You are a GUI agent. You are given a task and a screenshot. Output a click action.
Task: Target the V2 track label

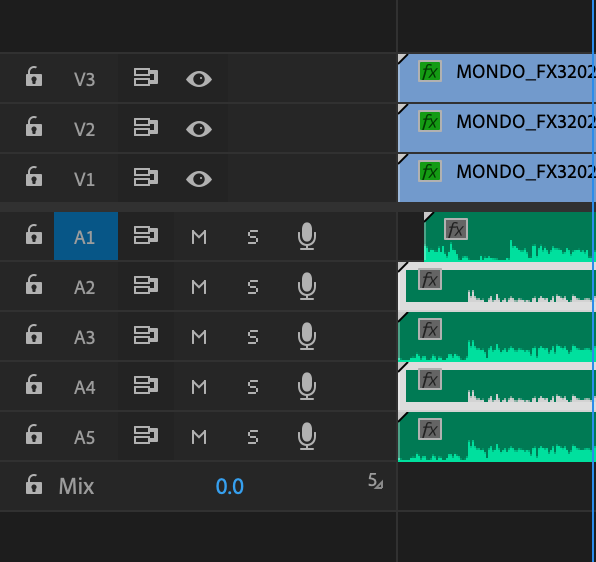[x=84, y=129]
